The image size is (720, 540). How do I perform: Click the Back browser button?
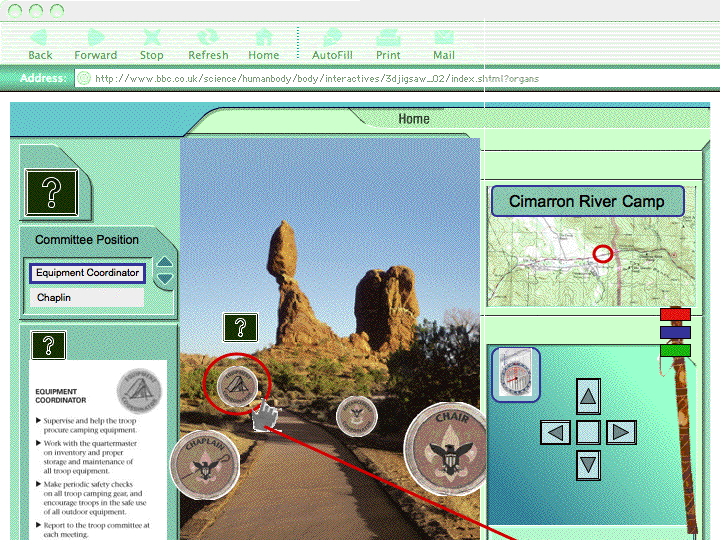coord(40,44)
